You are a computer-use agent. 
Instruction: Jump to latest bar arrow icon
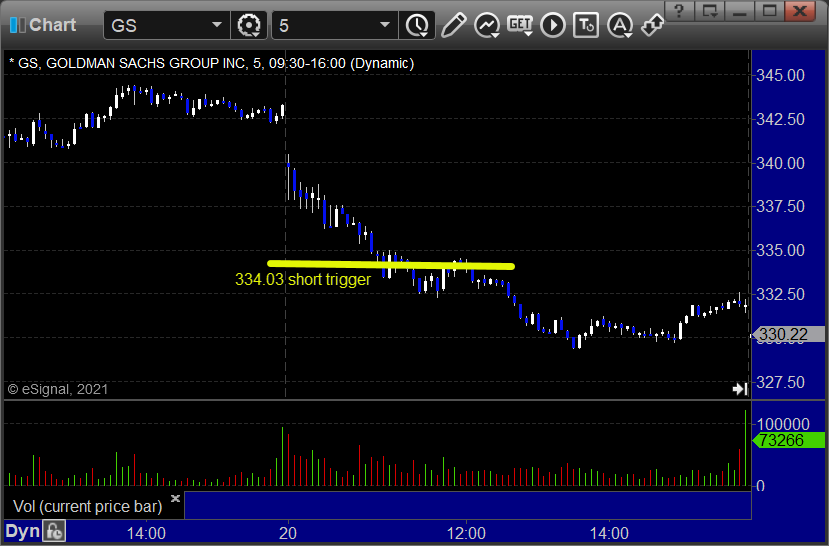(x=740, y=390)
